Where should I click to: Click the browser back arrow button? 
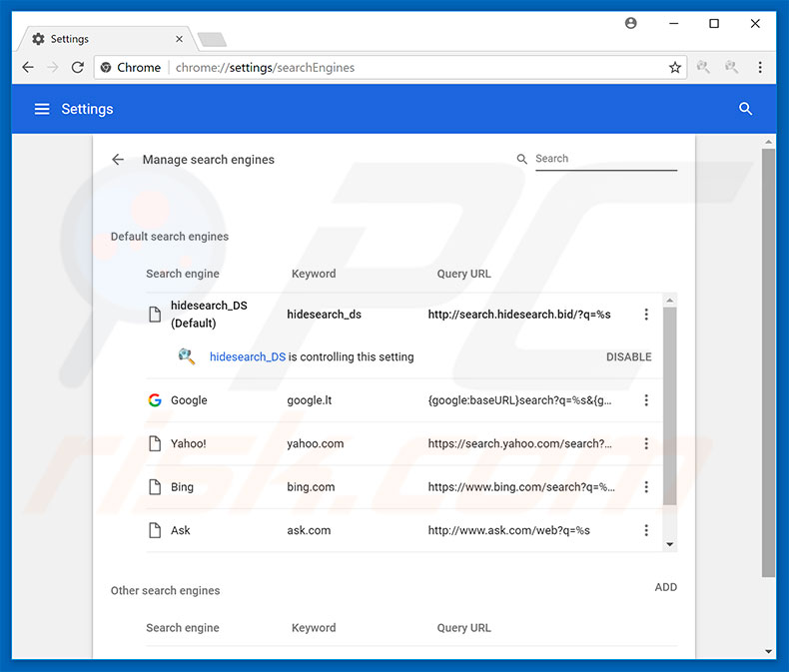click(28, 68)
